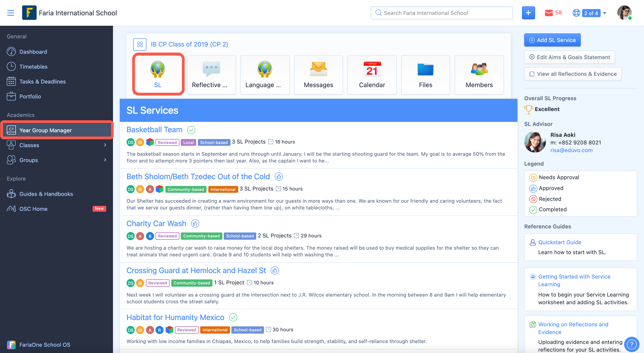
Task: Open the Messages tab
Action: point(318,74)
